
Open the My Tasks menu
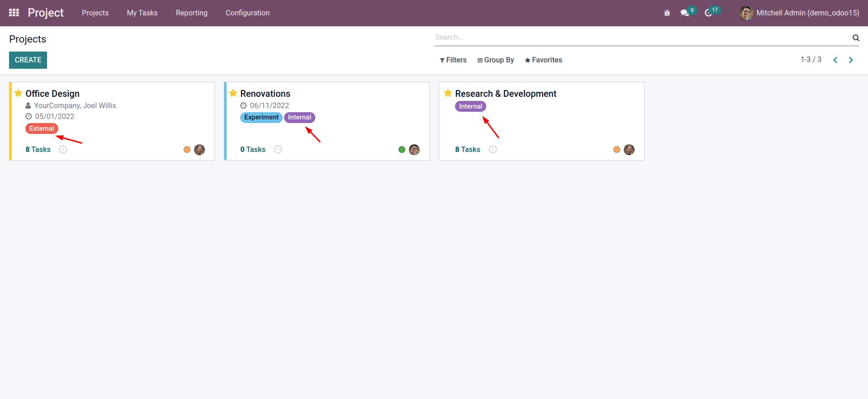click(x=142, y=13)
